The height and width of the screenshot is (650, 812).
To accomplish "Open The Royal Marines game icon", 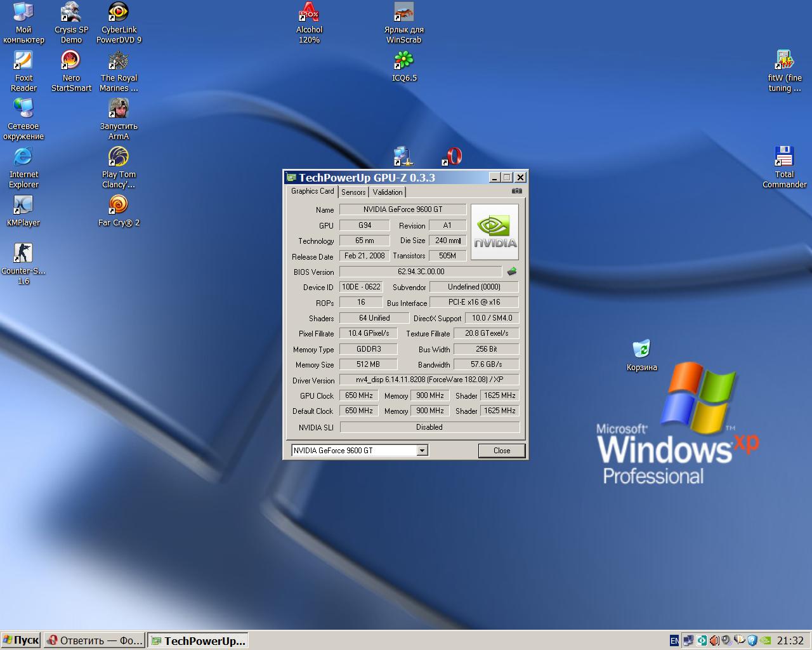I will pyautogui.click(x=119, y=71).
